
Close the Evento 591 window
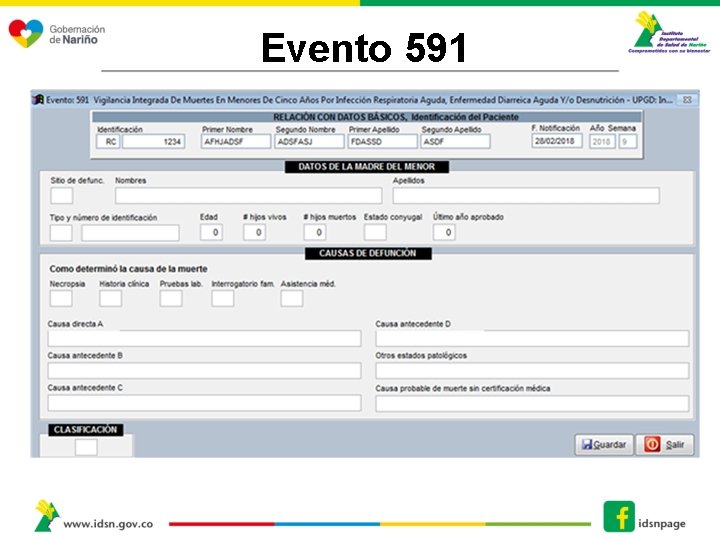point(687,100)
